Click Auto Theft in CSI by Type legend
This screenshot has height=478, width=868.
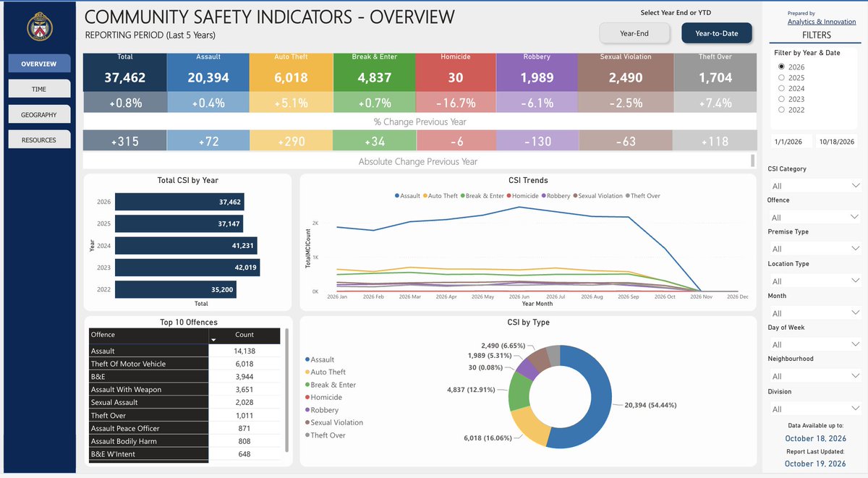coord(325,372)
